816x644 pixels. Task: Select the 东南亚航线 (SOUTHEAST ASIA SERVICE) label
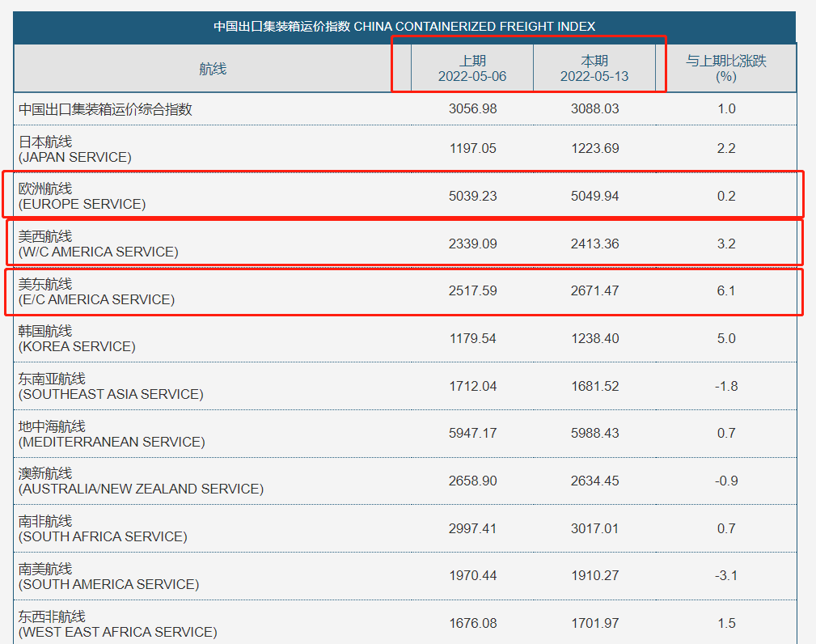coord(111,387)
